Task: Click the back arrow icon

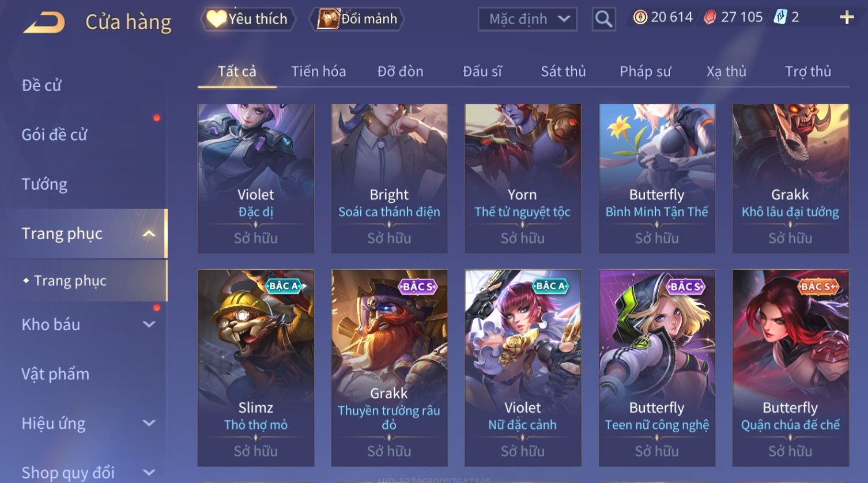Action: 44,22
